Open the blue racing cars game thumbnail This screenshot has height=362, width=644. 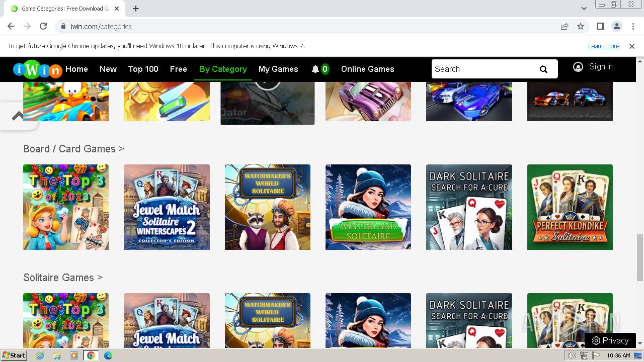pos(469,102)
